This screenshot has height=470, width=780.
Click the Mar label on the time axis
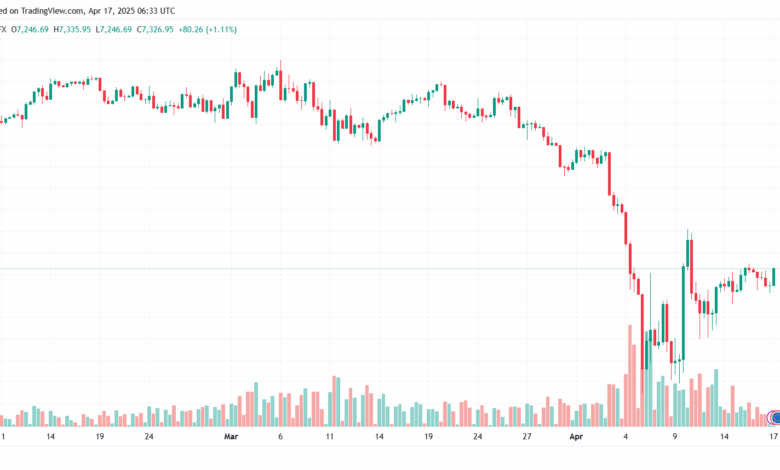pyautogui.click(x=231, y=437)
